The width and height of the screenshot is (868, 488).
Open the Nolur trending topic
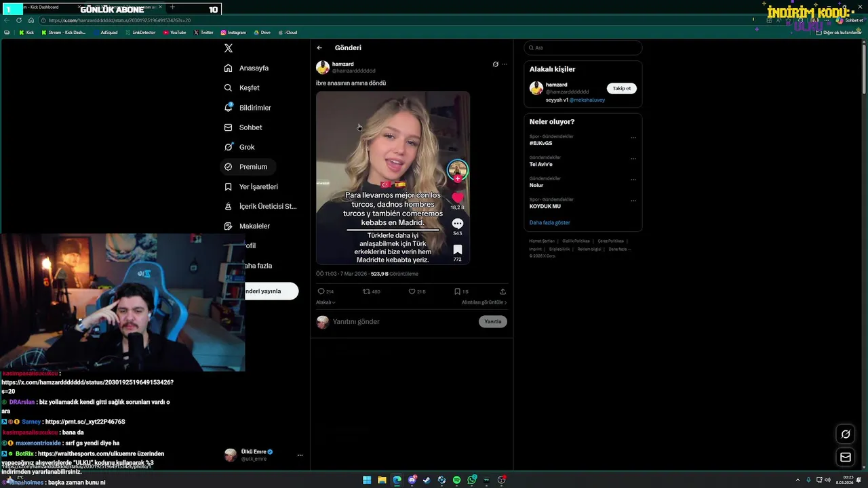536,185
